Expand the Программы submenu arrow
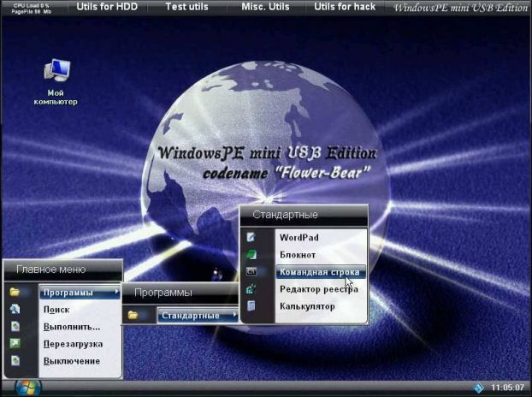The image size is (532, 397). [116, 293]
